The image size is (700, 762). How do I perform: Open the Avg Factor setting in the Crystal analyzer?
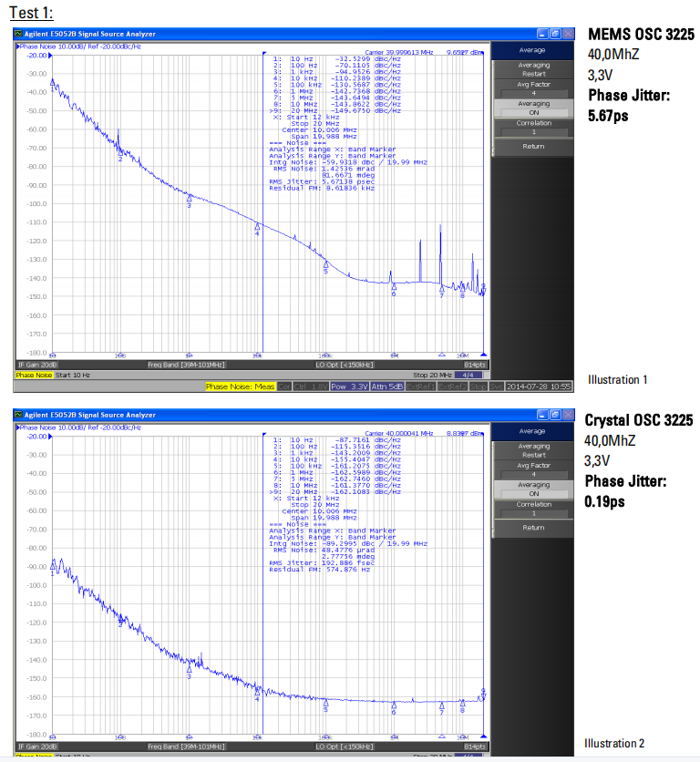tap(533, 469)
